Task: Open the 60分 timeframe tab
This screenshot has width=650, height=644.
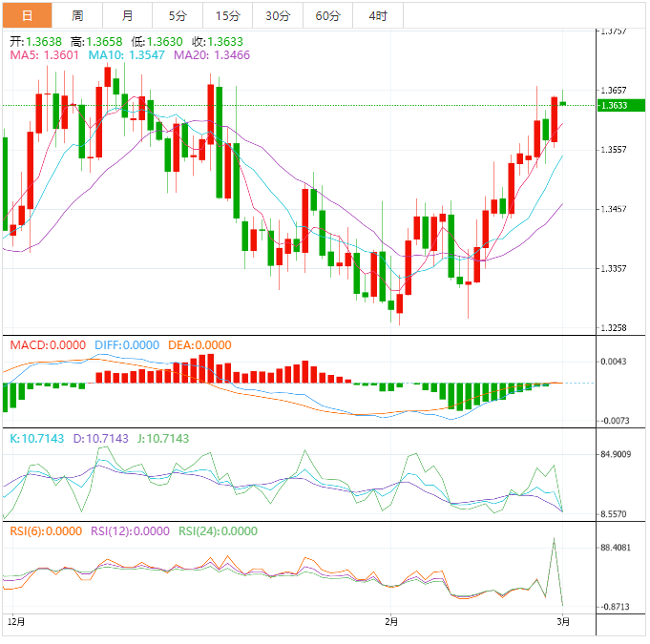Action: [x=327, y=15]
